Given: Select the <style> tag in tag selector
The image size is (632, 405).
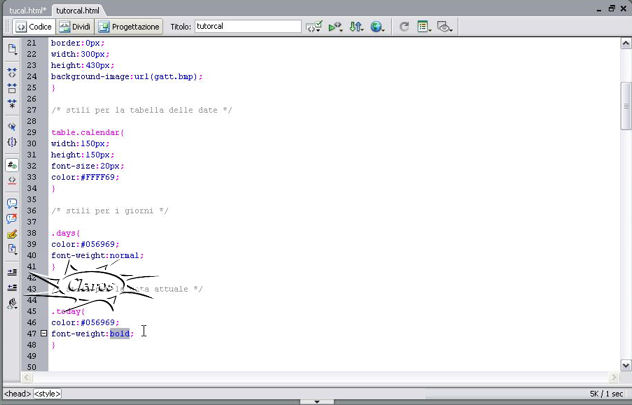Looking at the screenshot, I should click(47, 394).
